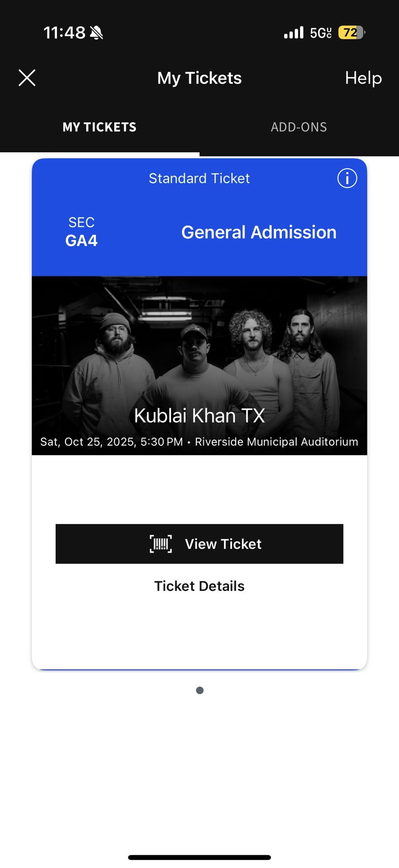Tap the cellular signal bars icon
Image resolution: width=399 pixels, height=868 pixels.
click(294, 32)
